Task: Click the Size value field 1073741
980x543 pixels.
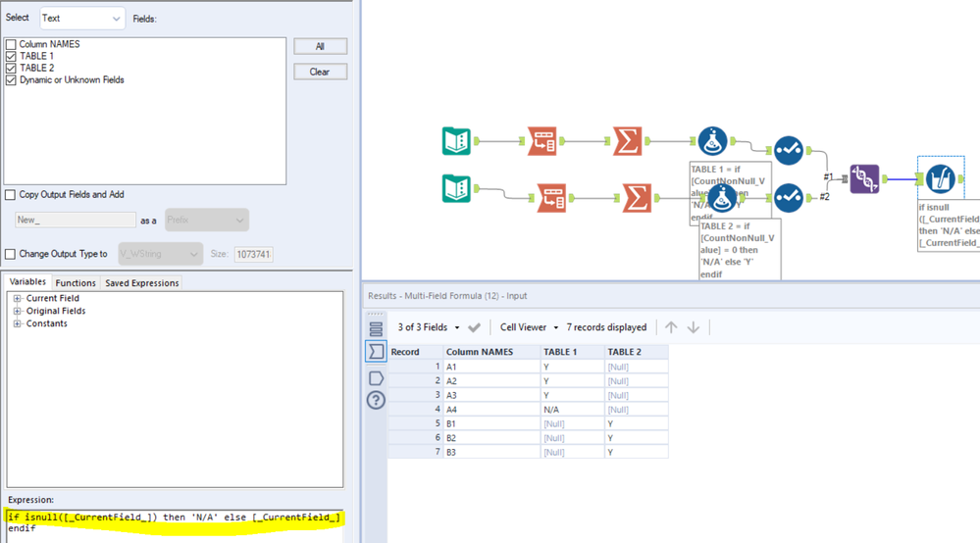Action: 254,254
